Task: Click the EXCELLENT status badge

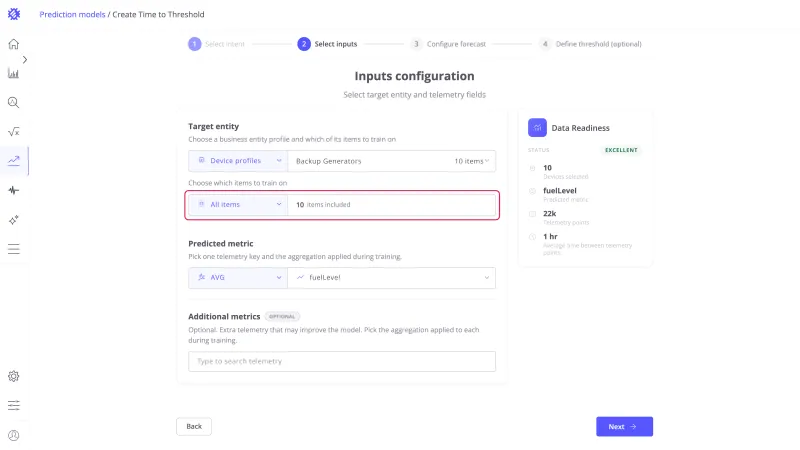Action: (621, 150)
